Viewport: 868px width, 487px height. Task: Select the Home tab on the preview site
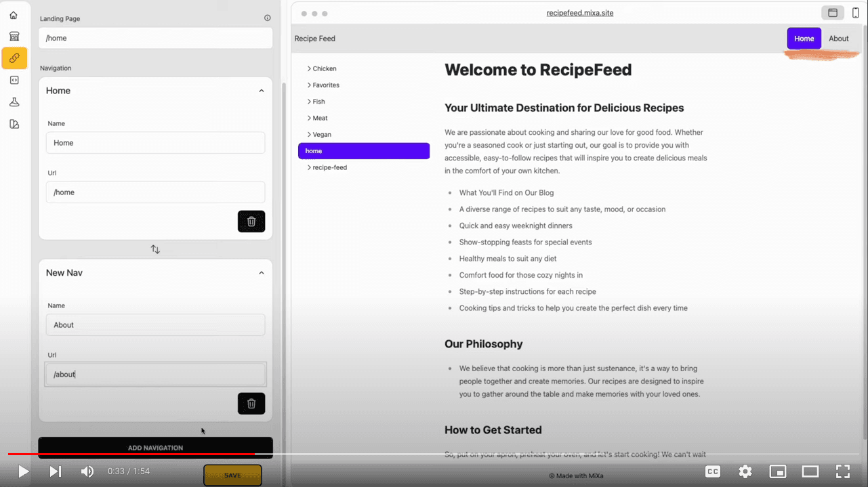pyautogui.click(x=804, y=39)
